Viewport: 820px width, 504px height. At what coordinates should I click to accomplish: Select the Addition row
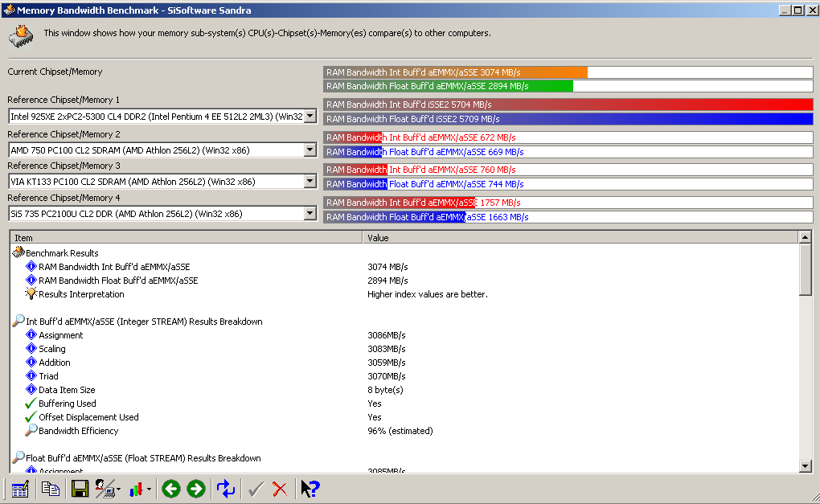point(404,363)
